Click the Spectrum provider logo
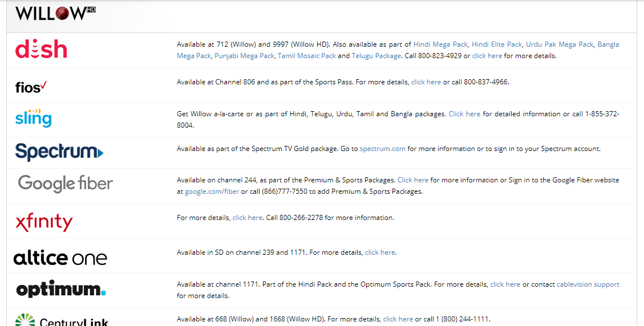Viewport: 644px width, 326px height. 59,152
